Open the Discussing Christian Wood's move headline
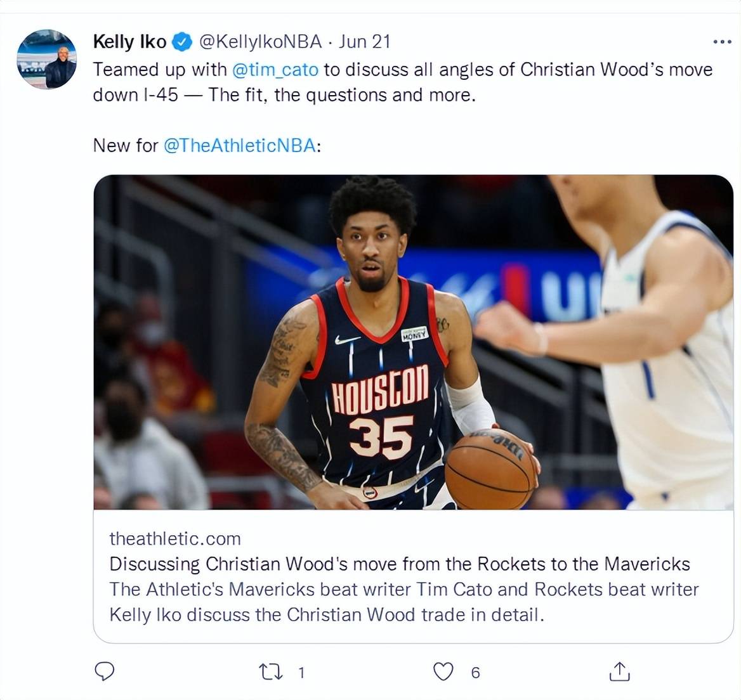The image size is (741, 700). pos(400,564)
